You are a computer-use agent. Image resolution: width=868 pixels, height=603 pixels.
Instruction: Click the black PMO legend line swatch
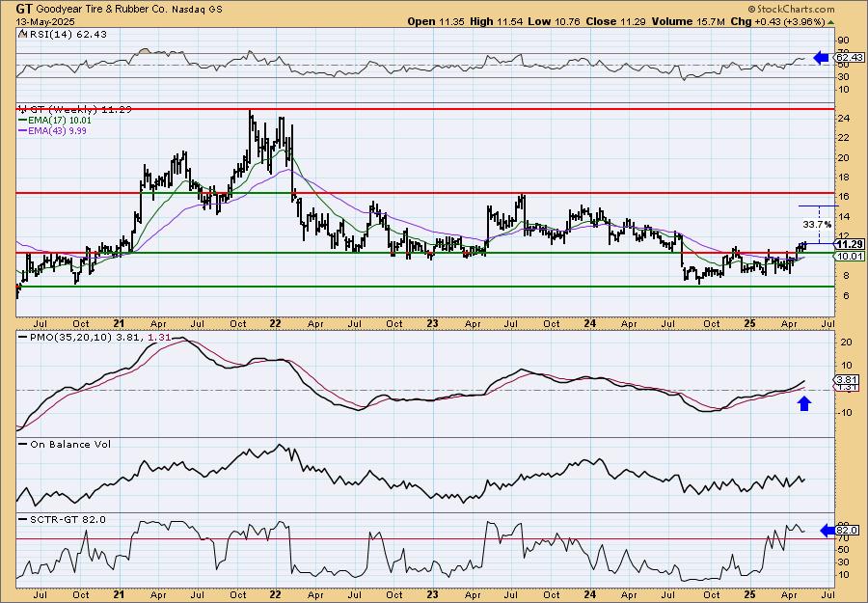click(23, 337)
